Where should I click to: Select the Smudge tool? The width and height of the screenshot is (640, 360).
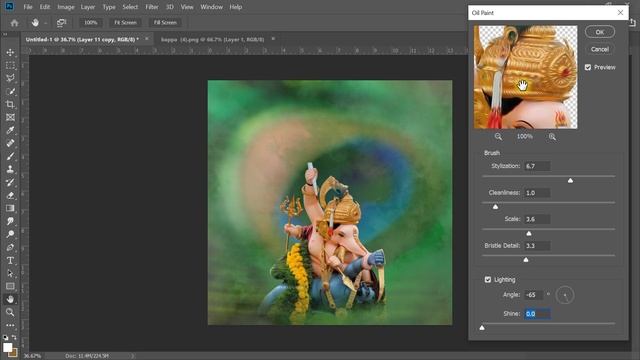10,221
